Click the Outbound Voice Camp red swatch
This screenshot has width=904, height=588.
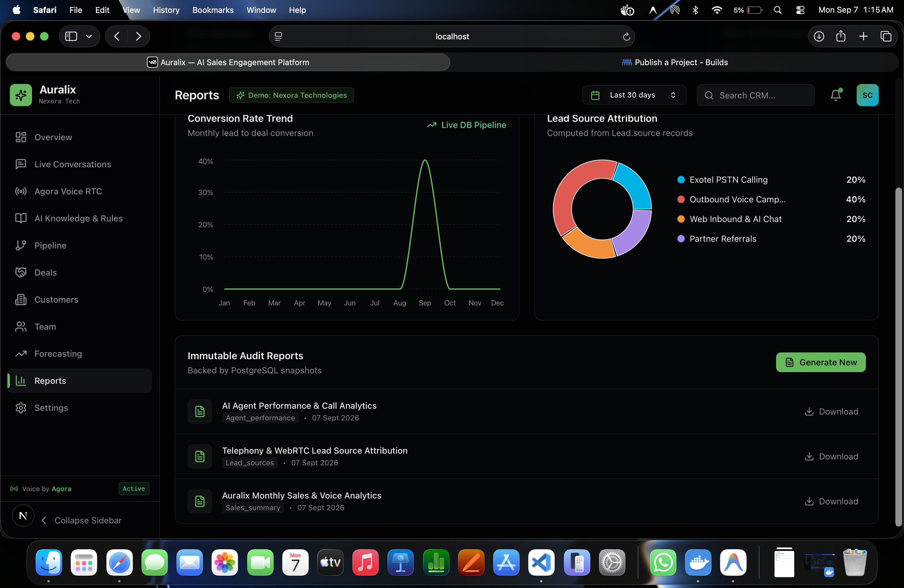point(681,199)
